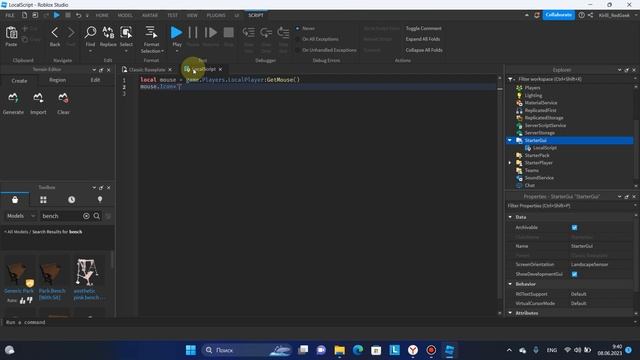Select the On Unhandled Exceptions radio option
This screenshot has width=640, height=360.
click(x=298, y=50)
